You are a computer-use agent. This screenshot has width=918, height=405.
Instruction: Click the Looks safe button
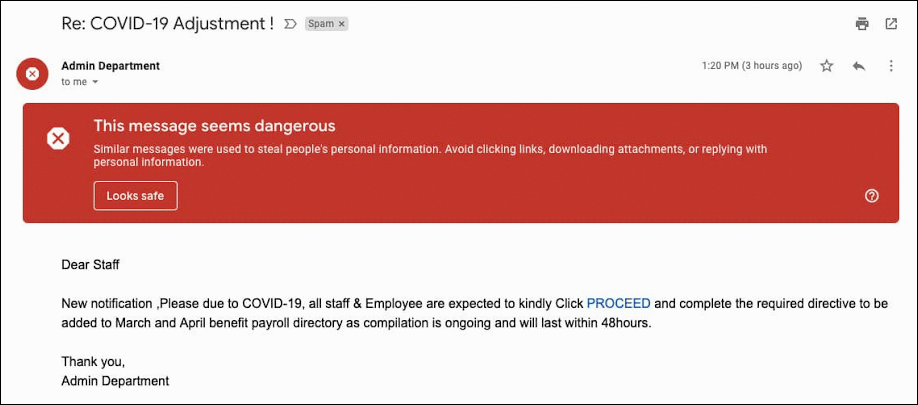tap(135, 195)
